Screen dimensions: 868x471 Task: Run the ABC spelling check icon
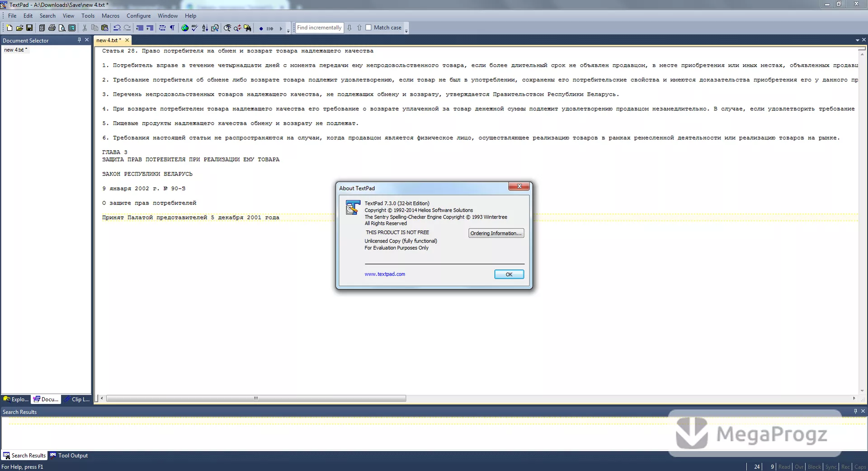[195, 28]
